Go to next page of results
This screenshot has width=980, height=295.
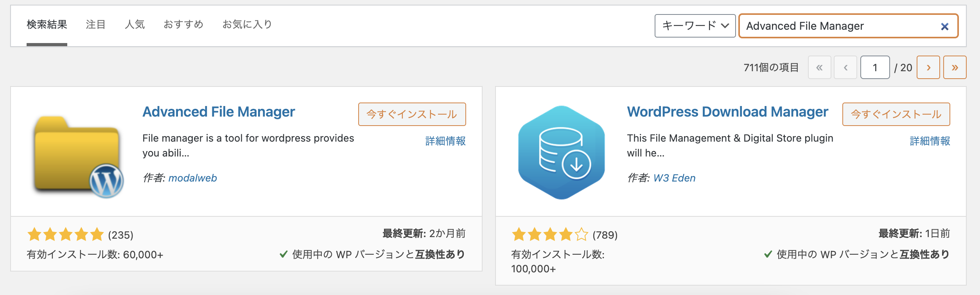tap(928, 67)
